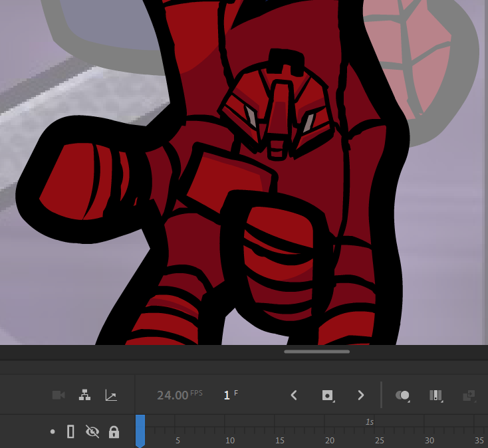The image size is (488, 448).
Task: Click the 1s time marker on ruler
Action: coord(370,422)
